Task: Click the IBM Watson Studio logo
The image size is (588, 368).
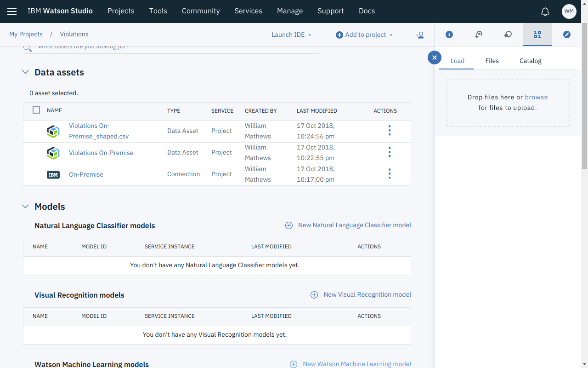Action: (60, 11)
